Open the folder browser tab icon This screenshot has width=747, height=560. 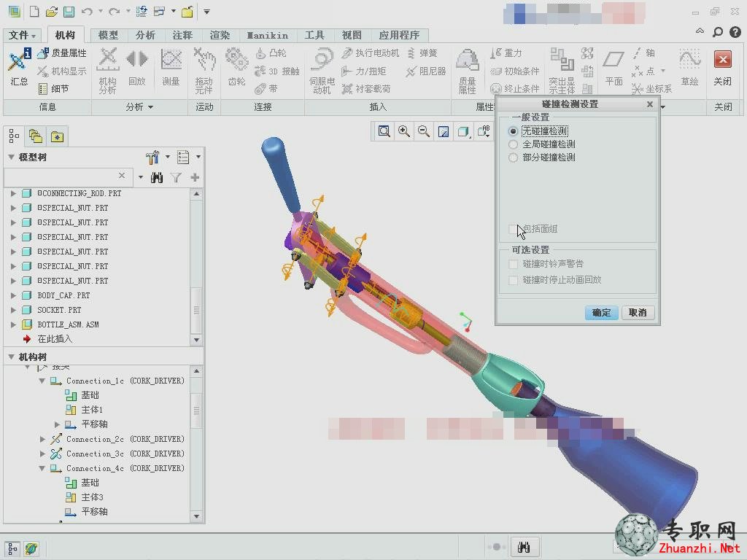(36, 136)
